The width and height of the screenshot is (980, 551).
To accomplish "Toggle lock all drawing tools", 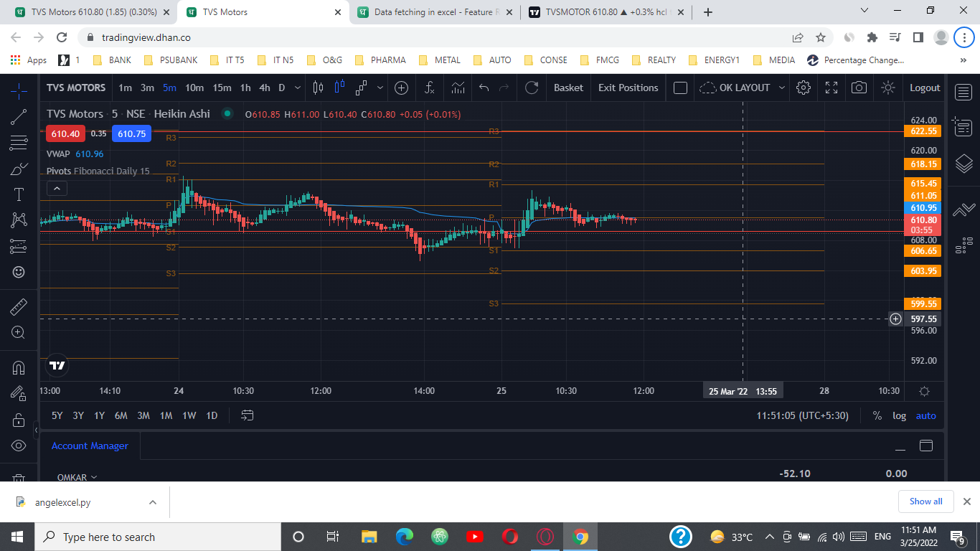I will 19,420.
